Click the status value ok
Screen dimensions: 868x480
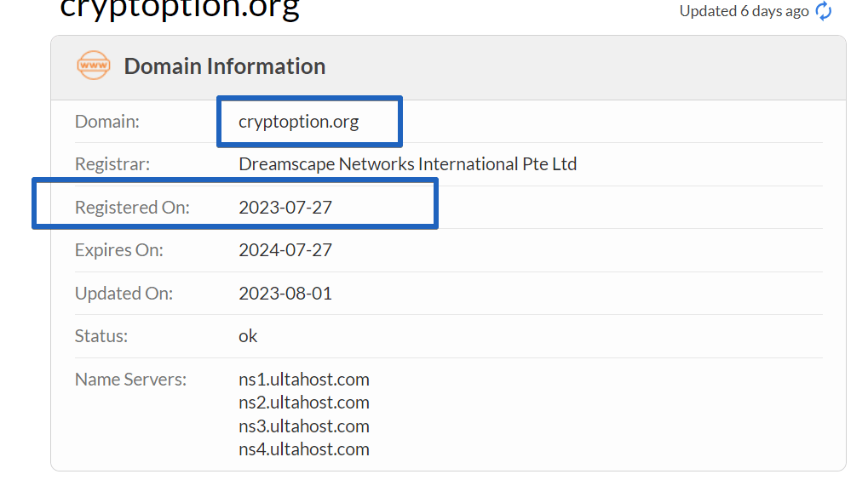[248, 335]
